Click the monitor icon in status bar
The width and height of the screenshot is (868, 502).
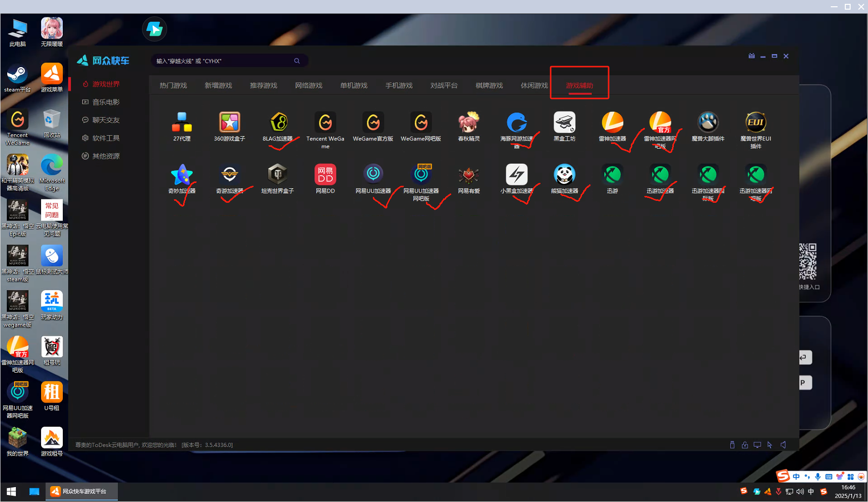757,445
